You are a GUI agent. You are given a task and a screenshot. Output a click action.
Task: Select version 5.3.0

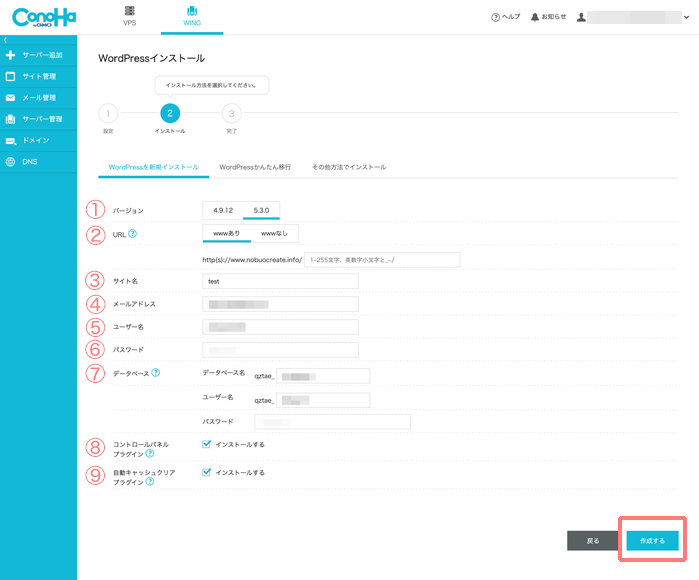coord(261,210)
